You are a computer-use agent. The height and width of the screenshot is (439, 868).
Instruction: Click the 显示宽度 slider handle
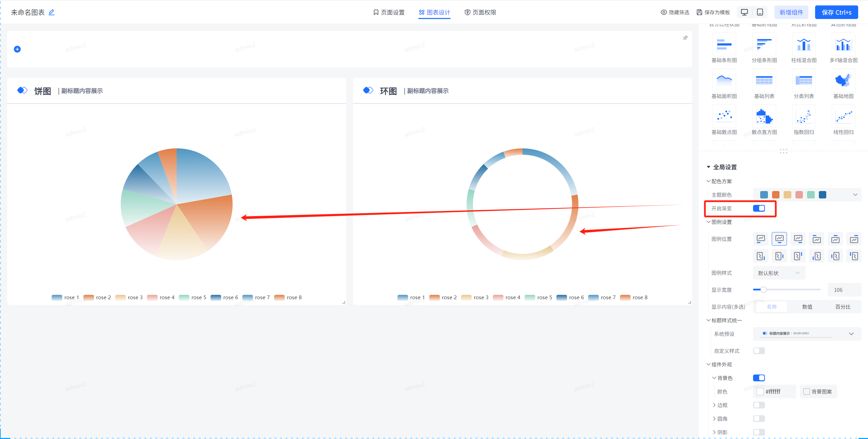(x=763, y=290)
